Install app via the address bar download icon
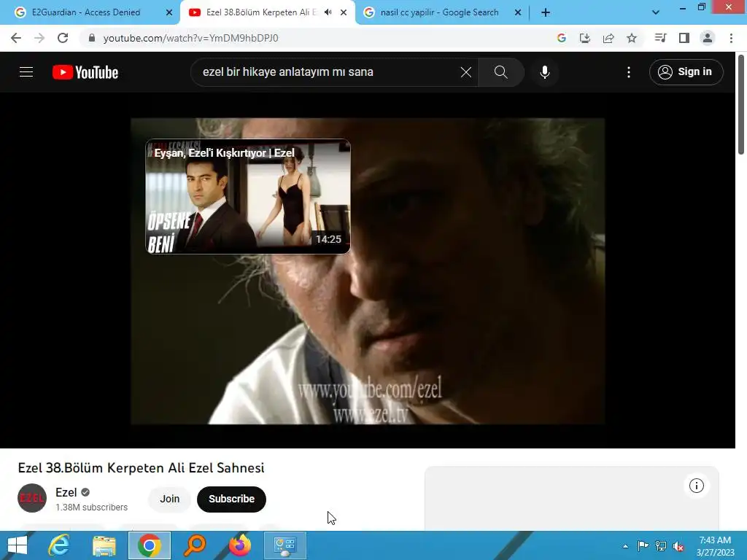Screen dimensions: 747x560 tap(584, 38)
